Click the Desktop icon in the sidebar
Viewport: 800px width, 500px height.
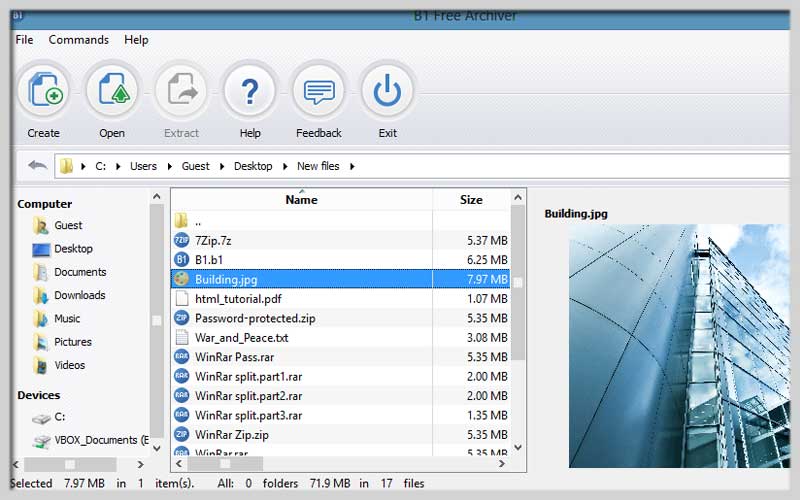(41, 249)
